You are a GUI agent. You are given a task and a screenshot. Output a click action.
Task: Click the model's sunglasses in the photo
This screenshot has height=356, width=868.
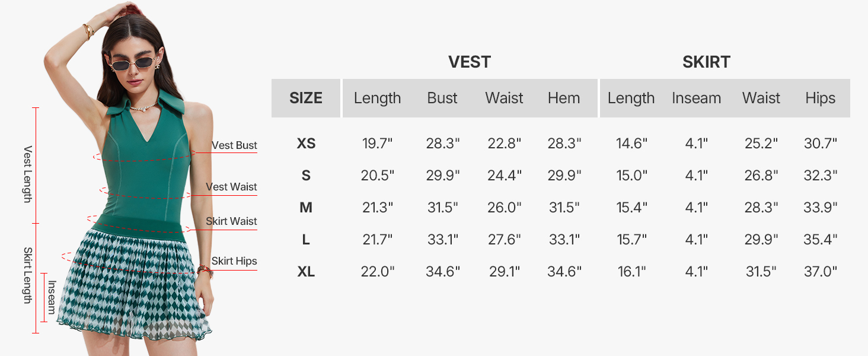tap(133, 63)
